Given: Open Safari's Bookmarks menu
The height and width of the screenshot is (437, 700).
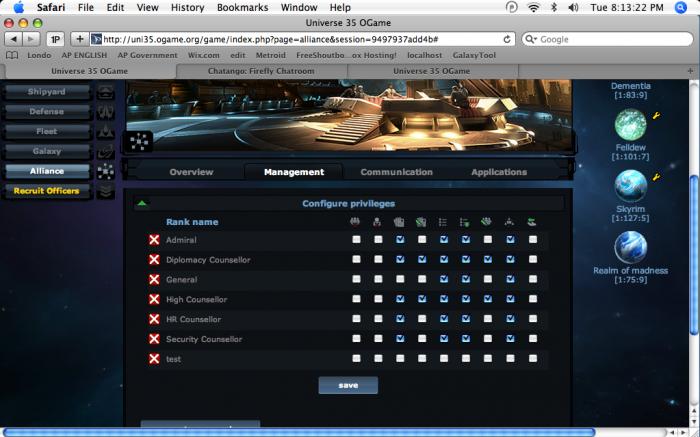Looking at the screenshot, I should [242, 8].
